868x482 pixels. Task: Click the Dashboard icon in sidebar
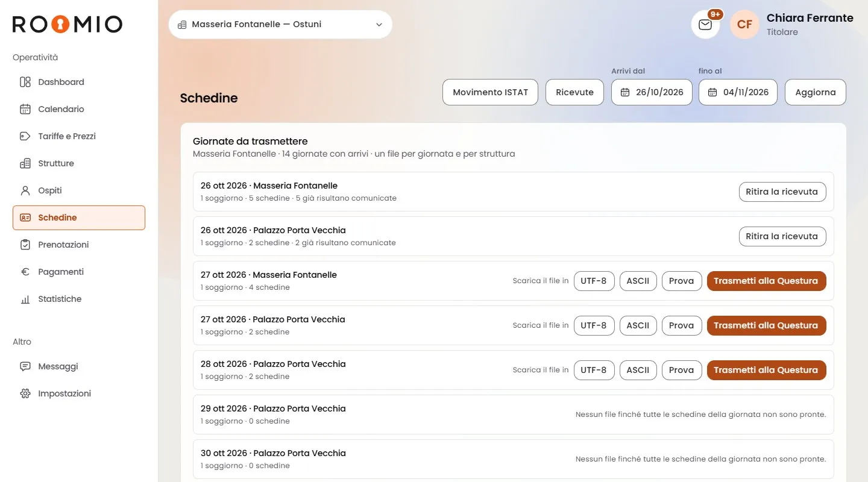(x=25, y=82)
